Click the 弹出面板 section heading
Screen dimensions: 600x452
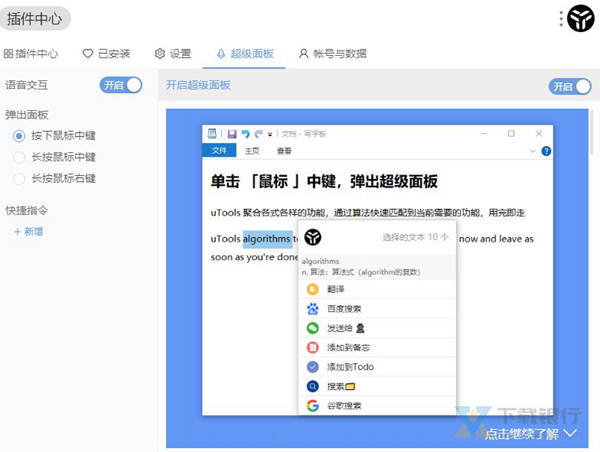(x=26, y=114)
